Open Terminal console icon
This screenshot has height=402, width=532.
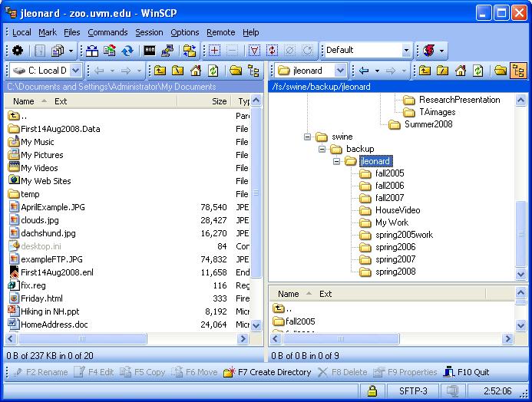tap(150, 51)
